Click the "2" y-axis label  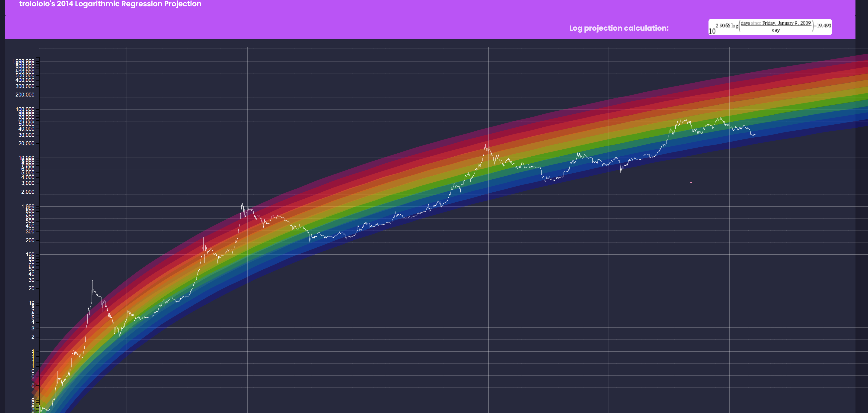coord(33,337)
